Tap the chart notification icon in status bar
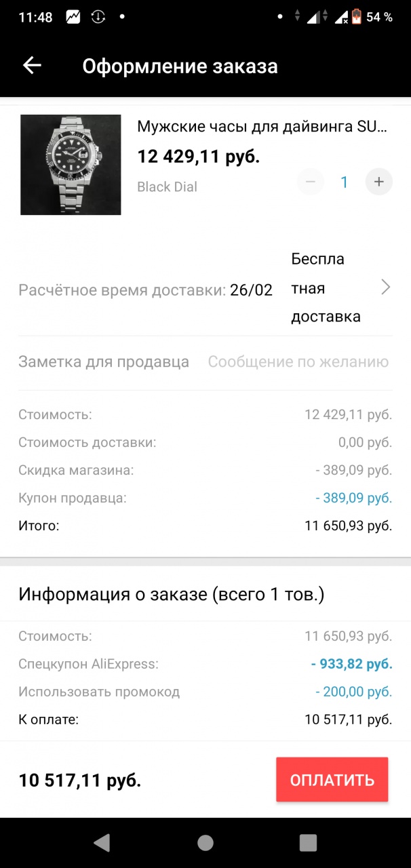 pos(73,18)
